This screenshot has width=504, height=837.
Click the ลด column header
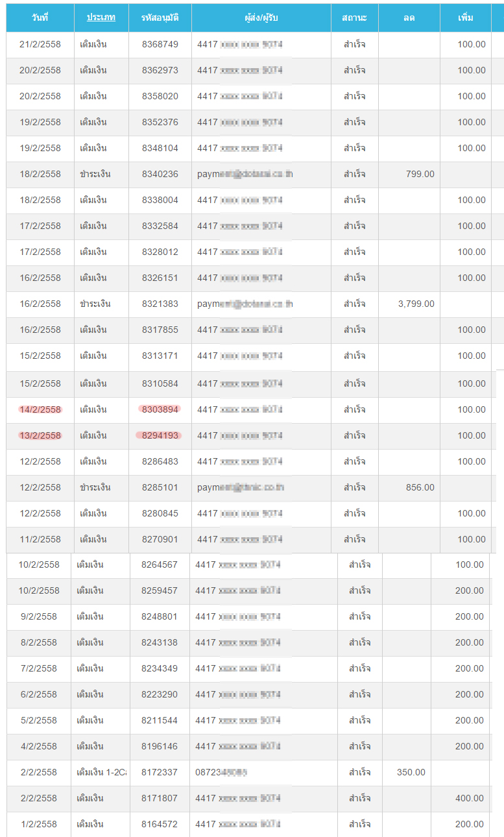[x=409, y=18]
